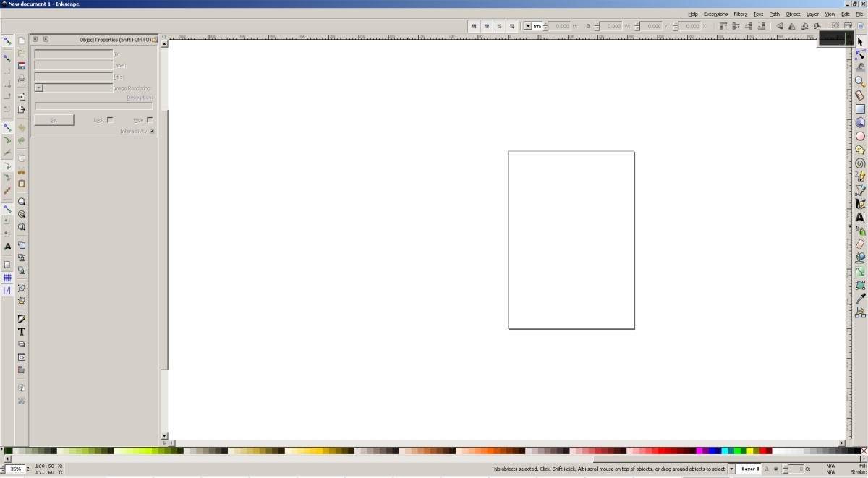Pick the magenta swatch in the palette

(x=699, y=451)
